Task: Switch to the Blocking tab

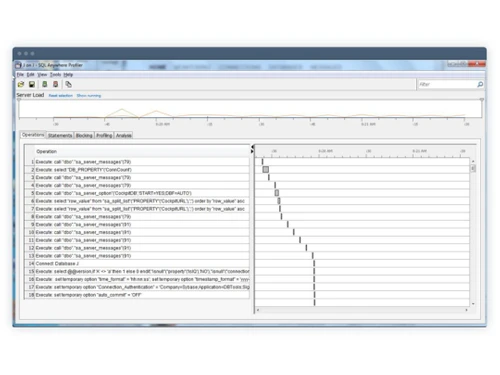Action: point(84,135)
